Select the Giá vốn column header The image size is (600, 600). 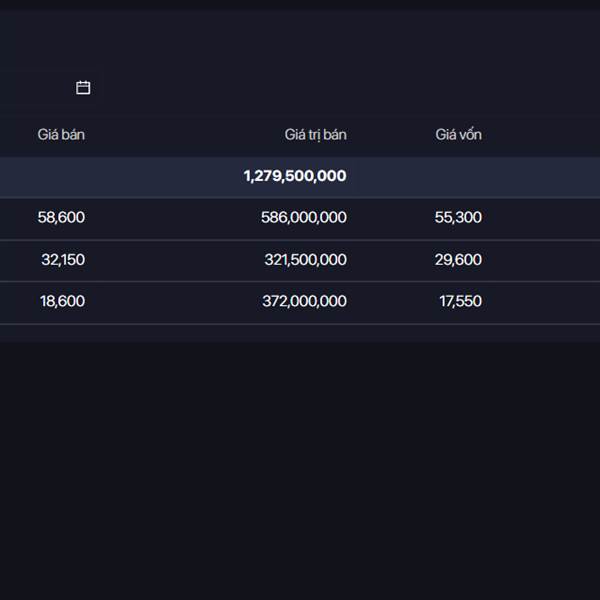(458, 134)
